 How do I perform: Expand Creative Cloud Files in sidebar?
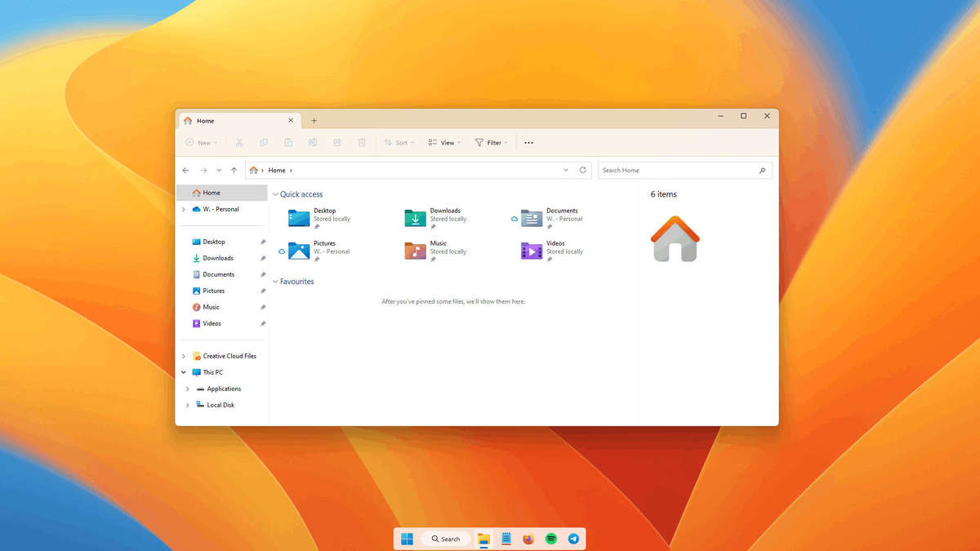pos(184,356)
